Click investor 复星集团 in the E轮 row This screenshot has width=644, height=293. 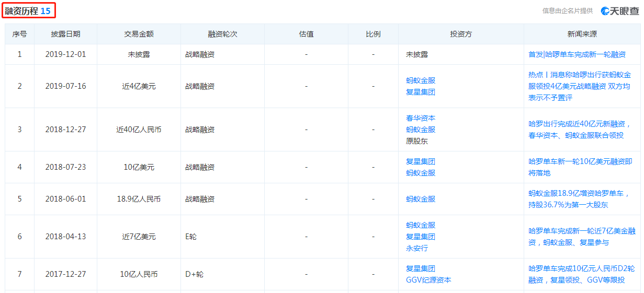pos(421,237)
